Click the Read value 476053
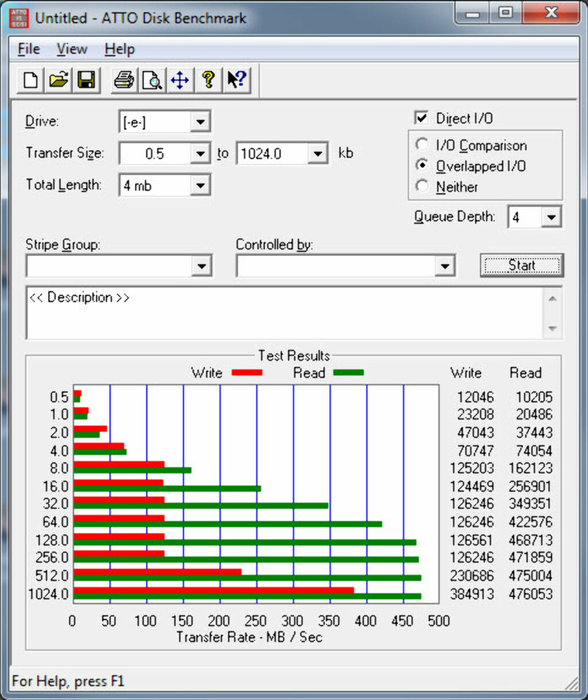The width and height of the screenshot is (588, 700). tap(531, 594)
